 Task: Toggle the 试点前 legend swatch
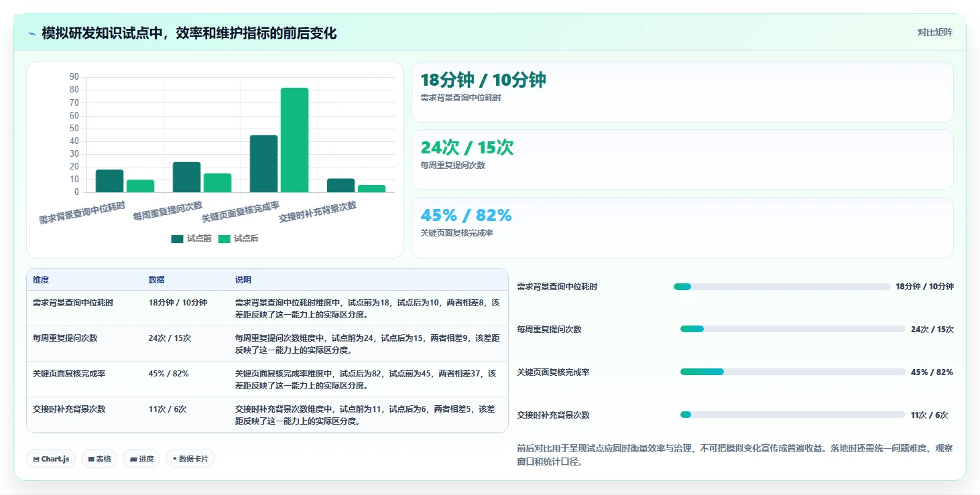coord(177,239)
